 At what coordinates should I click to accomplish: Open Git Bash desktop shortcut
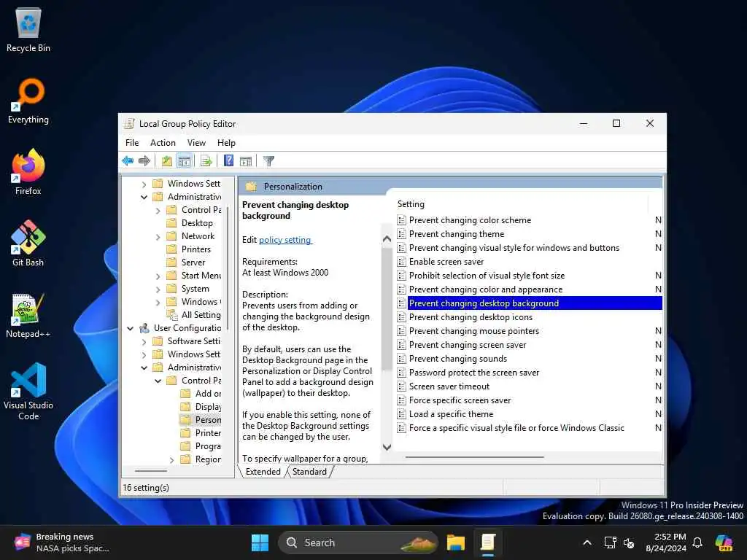(28, 244)
